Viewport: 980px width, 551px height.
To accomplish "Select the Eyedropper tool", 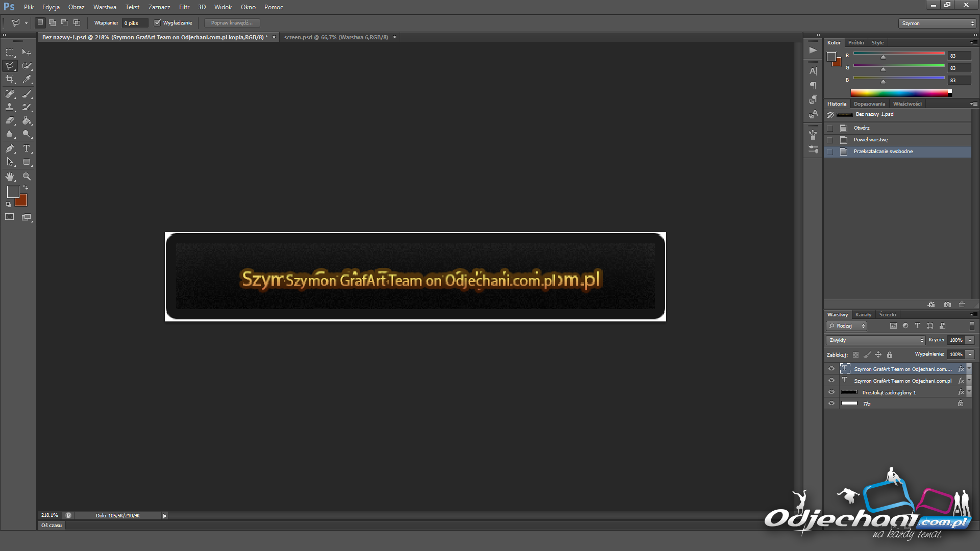I will [27, 79].
